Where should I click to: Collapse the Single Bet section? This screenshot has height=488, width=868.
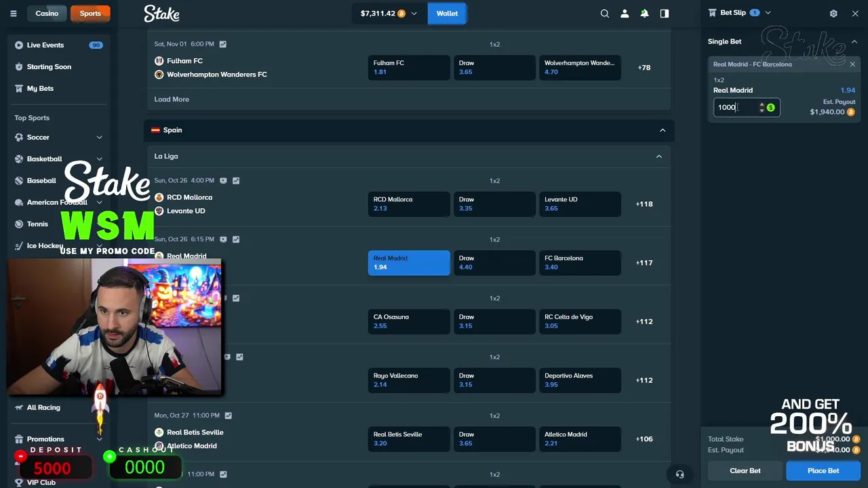point(854,41)
